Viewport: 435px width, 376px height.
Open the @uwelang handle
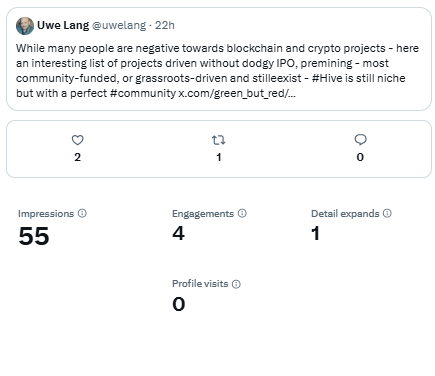point(119,25)
